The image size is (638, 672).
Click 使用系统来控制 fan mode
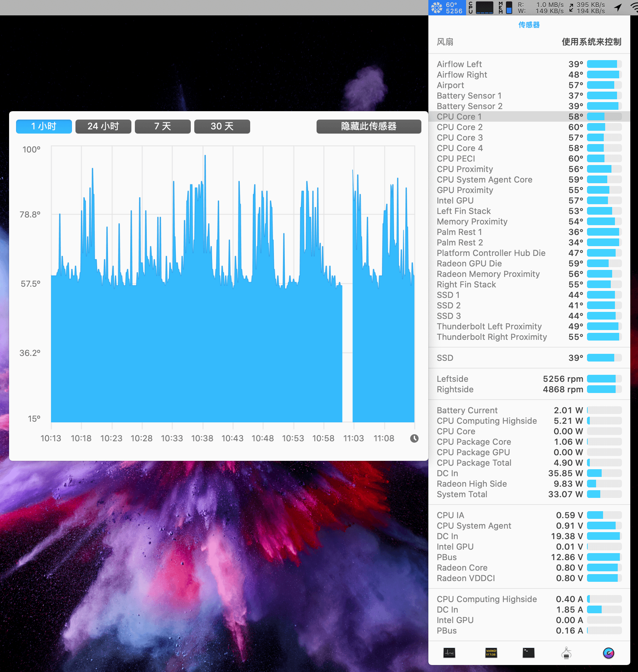coord(592,42)
